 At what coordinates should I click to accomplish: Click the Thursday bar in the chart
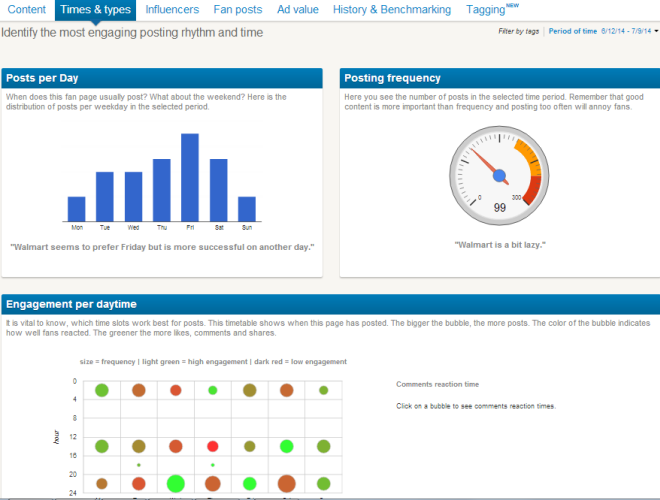click(162, 190)
